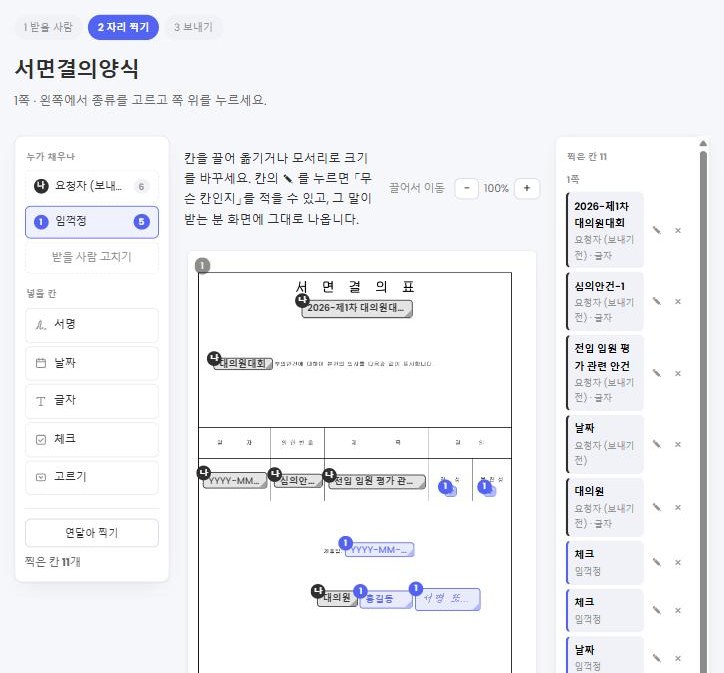Image resolution: width=724 pixels, height=673 pixels.
Task: Select 요청자 (보내기 전) as filler
Action: 92,186
